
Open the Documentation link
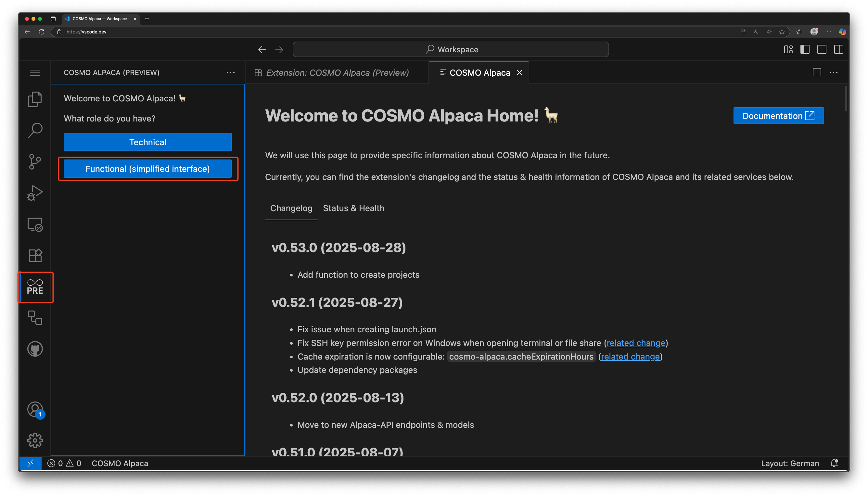[x=778, y=116]
